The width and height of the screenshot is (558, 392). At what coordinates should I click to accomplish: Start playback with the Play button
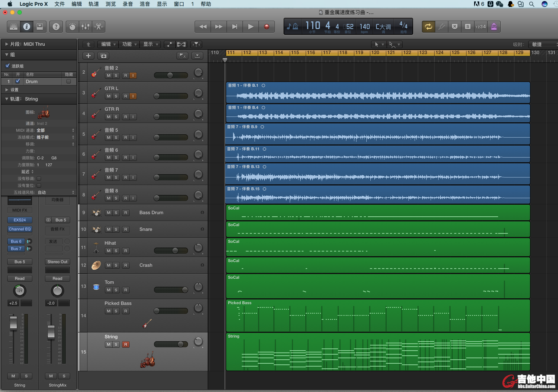coord(251,26)
